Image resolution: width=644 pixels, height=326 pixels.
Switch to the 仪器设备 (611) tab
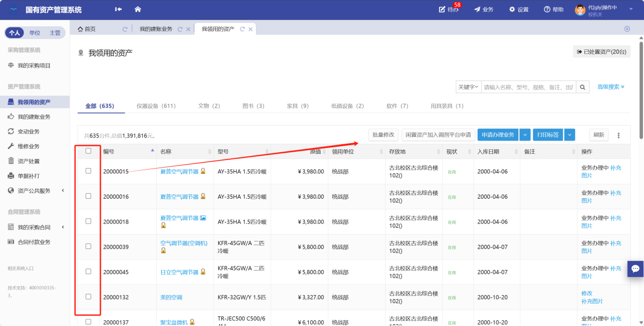(156, 106)
